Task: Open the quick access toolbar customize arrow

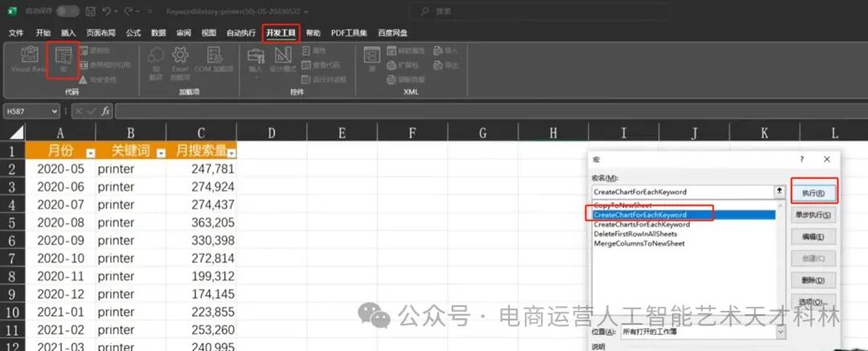Action: 150,11
